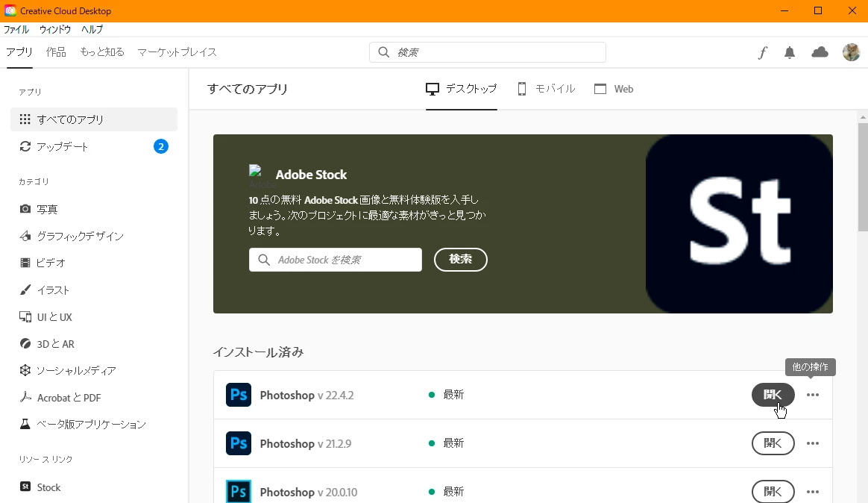Click the Adobe Stock を検索 field
This screenshot has height=503, width=868.
point(335,260)
